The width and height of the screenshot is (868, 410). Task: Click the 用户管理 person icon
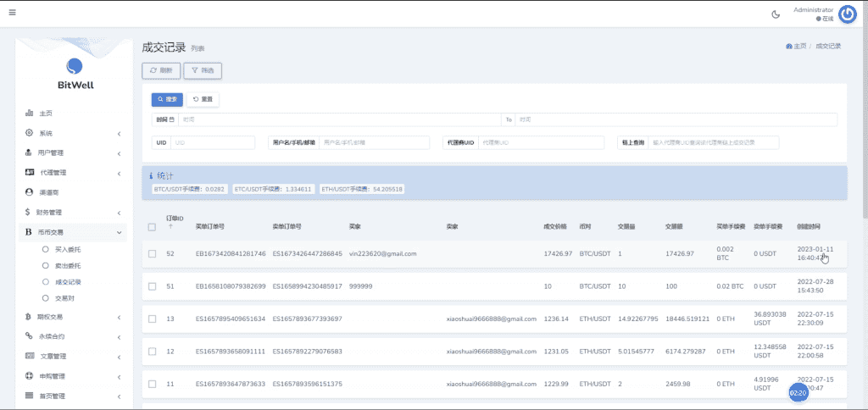click(29, 152)
